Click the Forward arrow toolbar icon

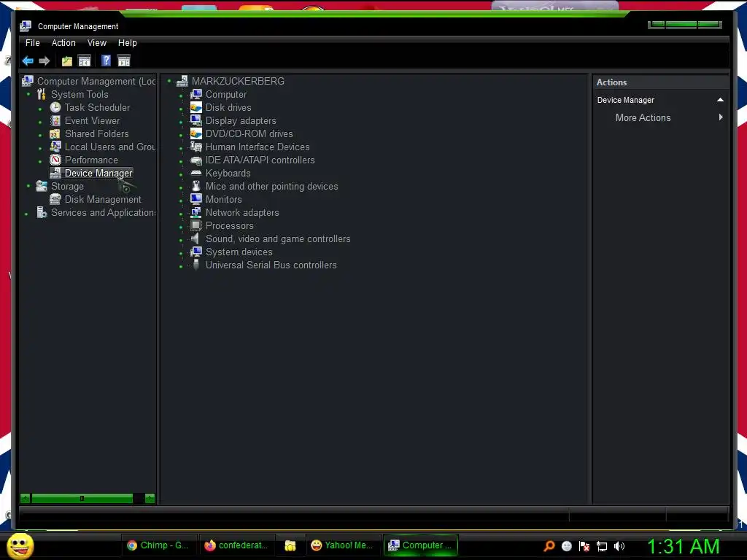tap(44, 61)
